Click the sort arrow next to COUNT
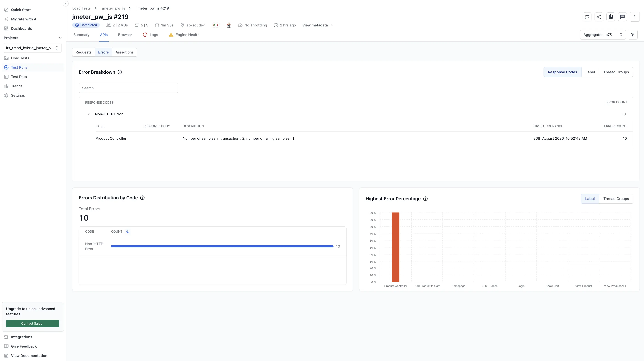This screenshot has width=644, height=361. coord(128,232)
